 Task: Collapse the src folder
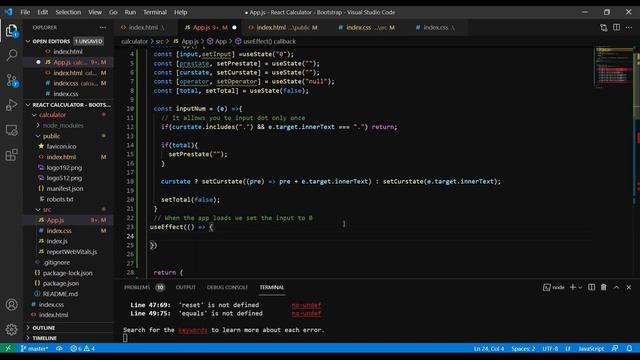(x=38, y=210)
